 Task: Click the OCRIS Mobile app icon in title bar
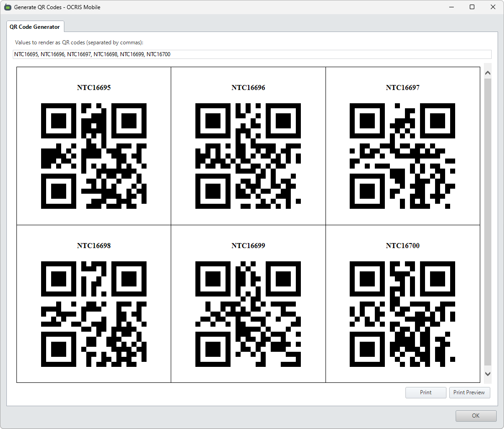click(8, 7)
